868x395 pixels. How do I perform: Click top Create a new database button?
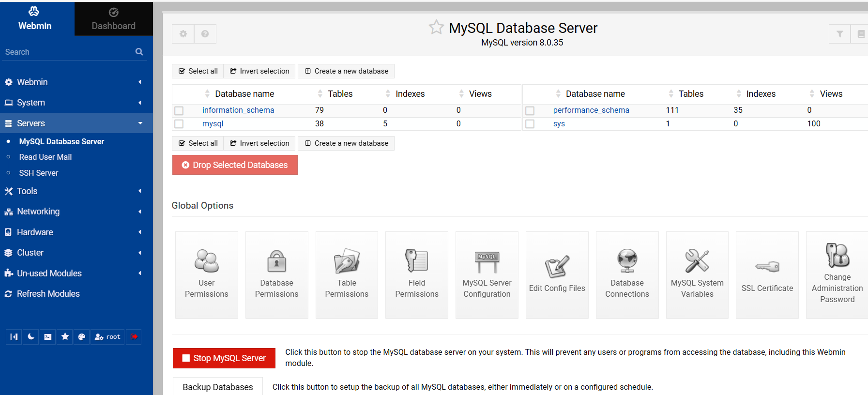pos(346,71)
